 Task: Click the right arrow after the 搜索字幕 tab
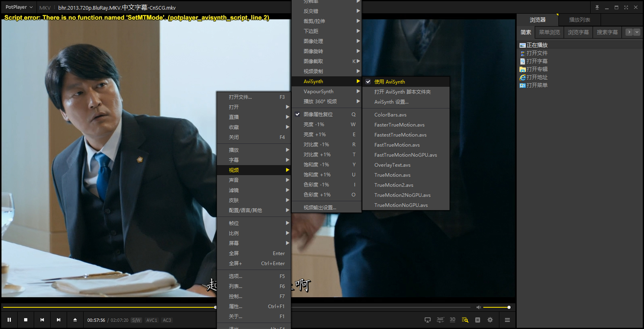coord(629,32)
